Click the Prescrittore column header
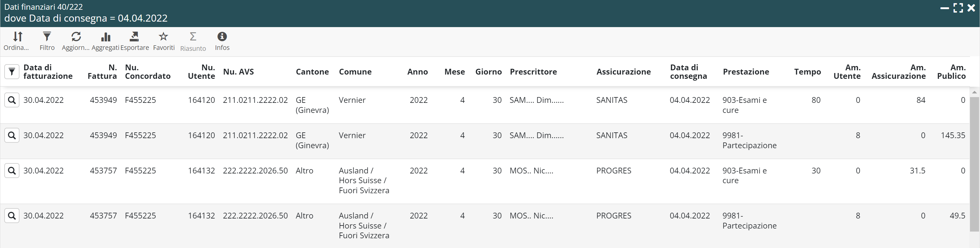 pos(533,72)
